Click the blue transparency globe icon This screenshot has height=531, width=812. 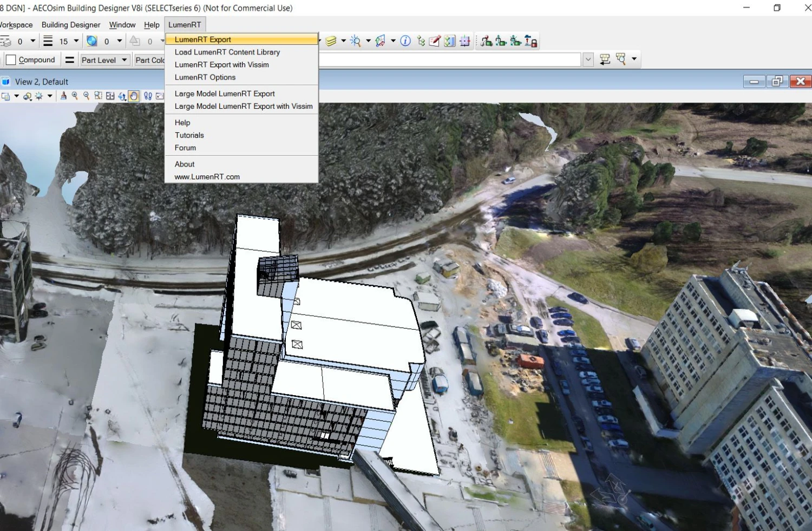(92, 41)
